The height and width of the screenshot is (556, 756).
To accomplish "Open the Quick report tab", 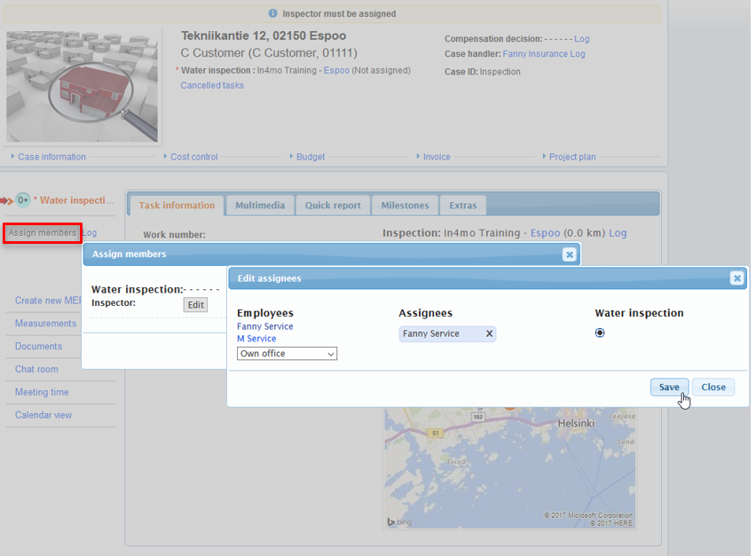I will (x=333, y=205).
